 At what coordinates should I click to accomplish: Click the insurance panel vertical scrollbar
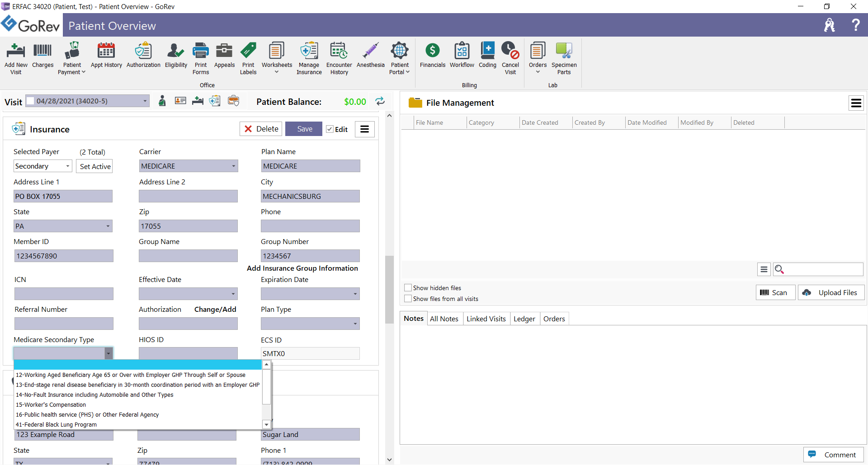(389, 289)
